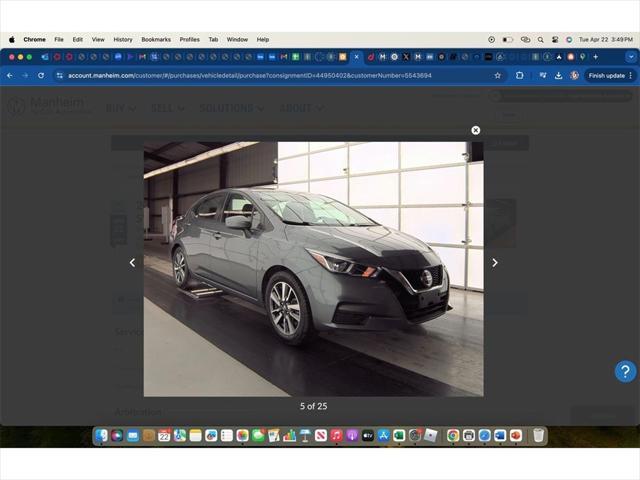Click the gray Nissan photo in the lightbox
Image resolution: width=640 pixels, height=480 pixels.
click(x=313, y=269)
